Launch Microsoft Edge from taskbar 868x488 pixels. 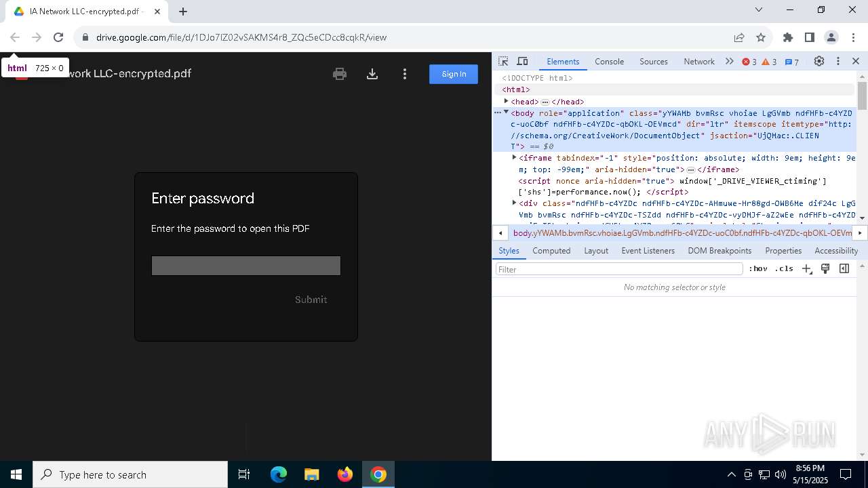pos(279,474)
